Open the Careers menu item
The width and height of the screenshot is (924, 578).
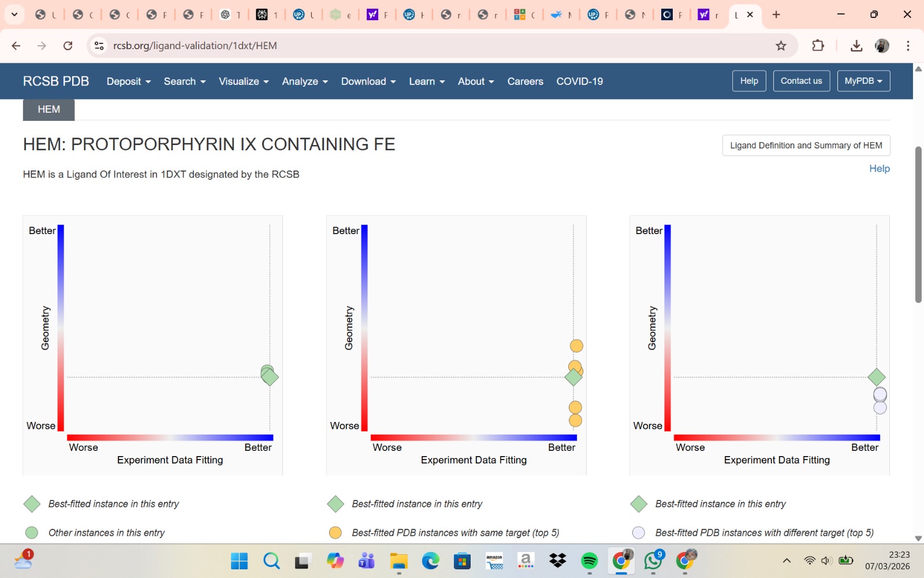(x=525, y=81)
